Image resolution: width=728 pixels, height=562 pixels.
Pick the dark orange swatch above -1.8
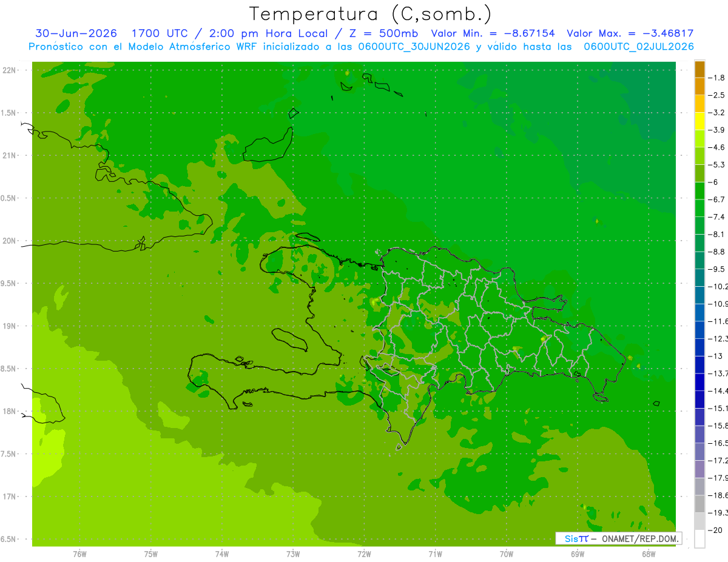point(699,69)
